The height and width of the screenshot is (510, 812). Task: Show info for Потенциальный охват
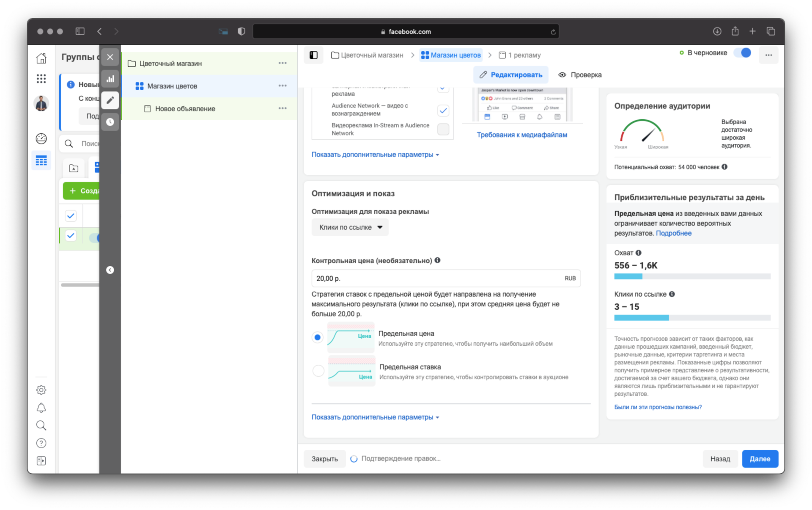[x=724, y=167]
